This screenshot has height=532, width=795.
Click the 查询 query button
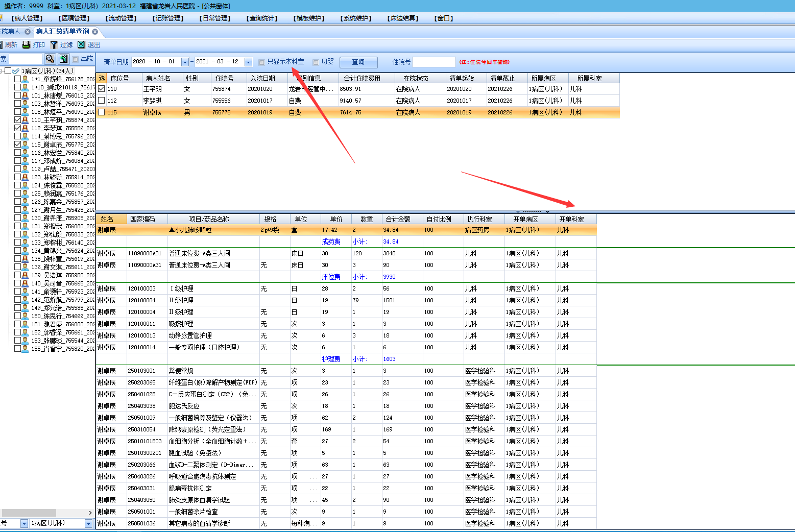[358, 62]
